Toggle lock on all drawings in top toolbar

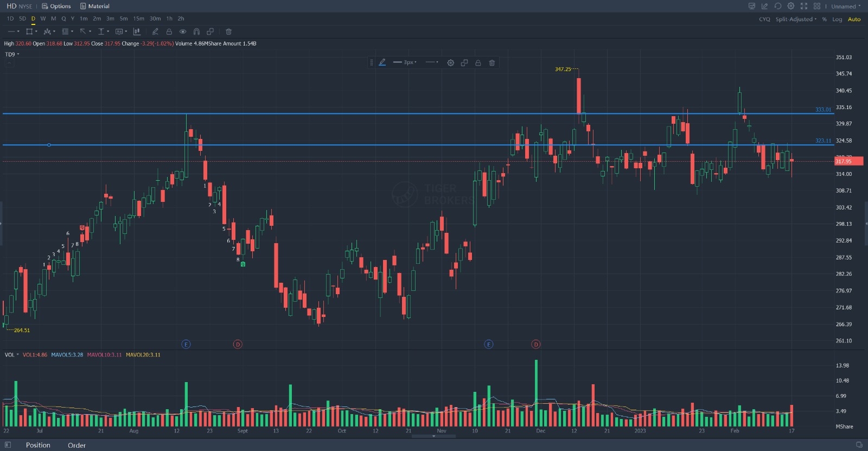pos(169,31)
